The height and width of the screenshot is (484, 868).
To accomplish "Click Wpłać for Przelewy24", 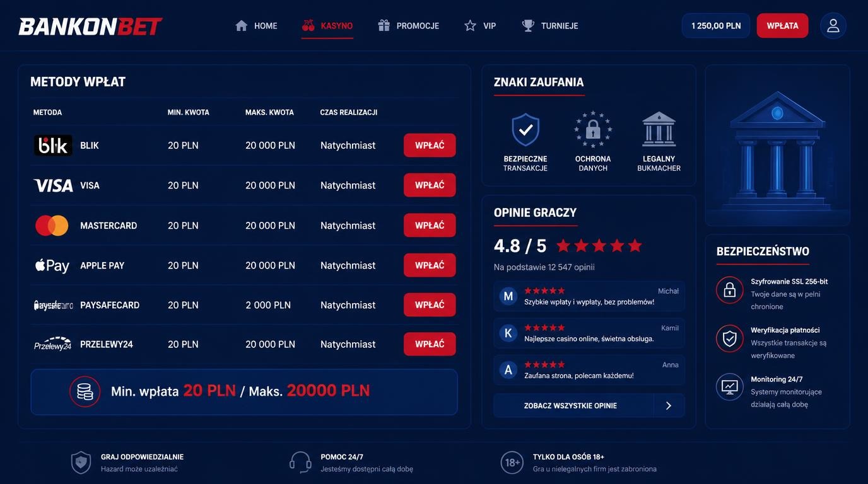I will pos(430,344).
